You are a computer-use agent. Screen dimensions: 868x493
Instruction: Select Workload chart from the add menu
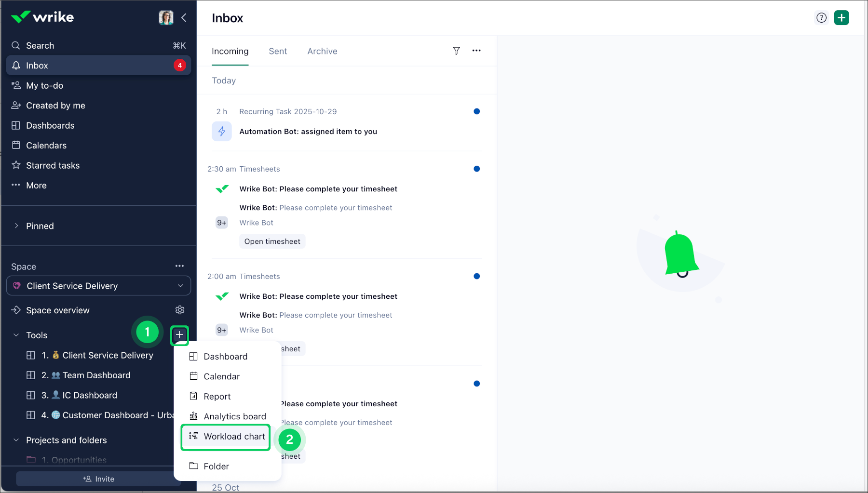[226, 437]
